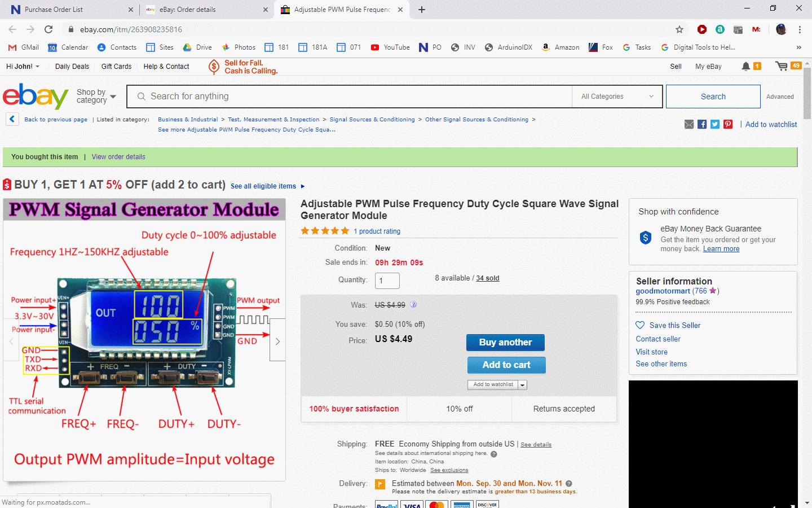Image resolution: width=812 pixels, height=508 pixels.
Task: Open the All Categories dropdown
Action: point(617,97)
